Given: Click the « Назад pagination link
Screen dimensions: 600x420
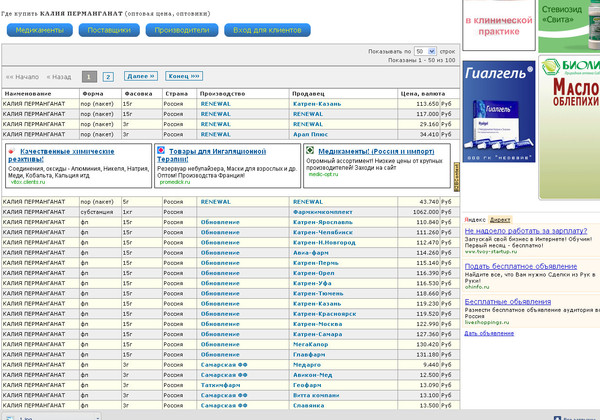Looking at the screenshot, I should (59, 77).
